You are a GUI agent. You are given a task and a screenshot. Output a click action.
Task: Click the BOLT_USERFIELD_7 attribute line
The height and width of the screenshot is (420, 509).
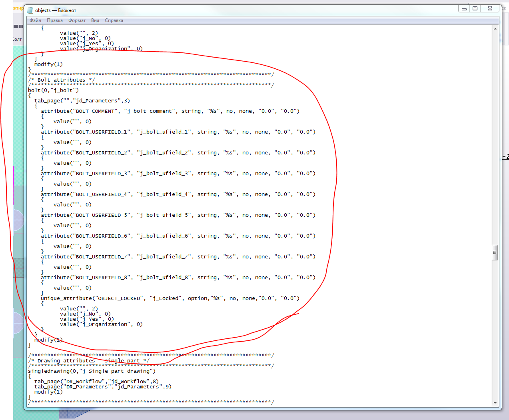(x=178, y=257)
